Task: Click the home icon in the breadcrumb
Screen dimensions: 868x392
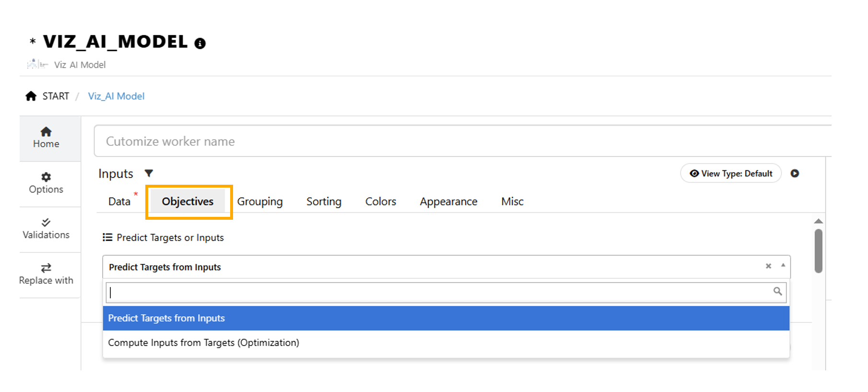Action: click(31, 96)
